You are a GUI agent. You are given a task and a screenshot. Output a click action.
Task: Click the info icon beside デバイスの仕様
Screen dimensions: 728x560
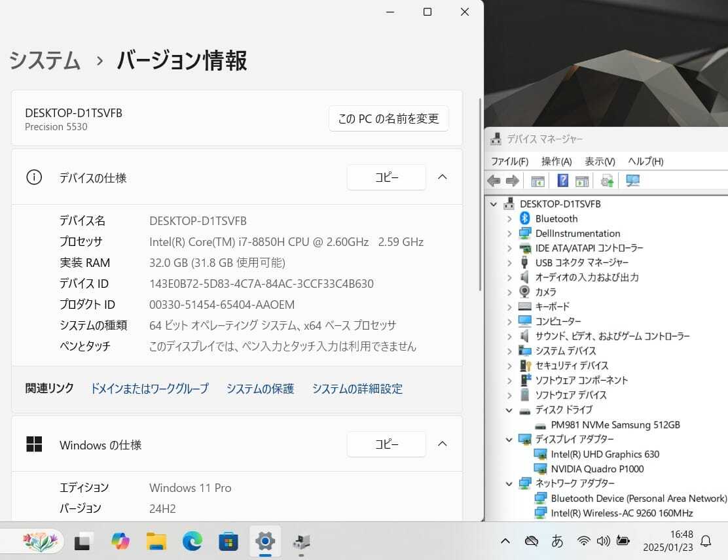(34, 177)
